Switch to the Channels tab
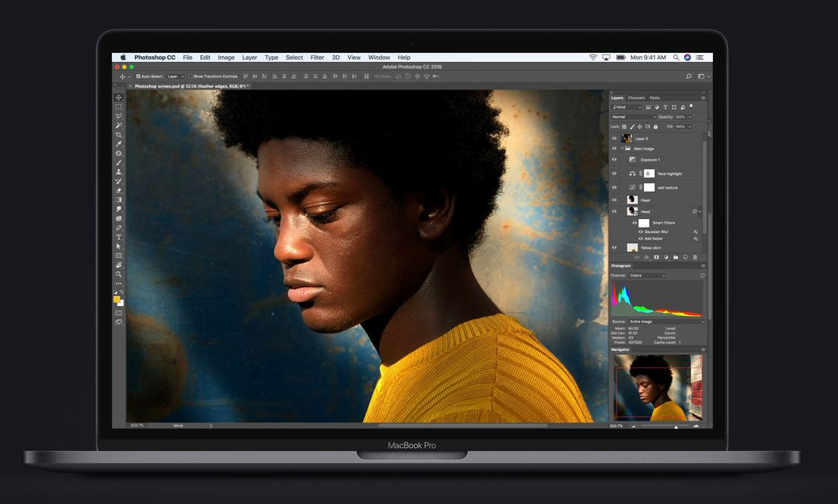 point(635,98)
